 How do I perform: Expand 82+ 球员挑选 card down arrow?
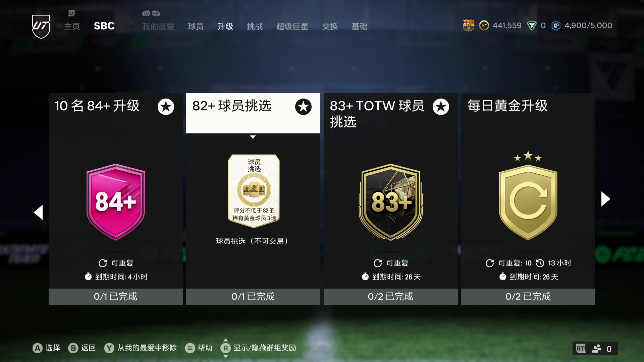253,137
